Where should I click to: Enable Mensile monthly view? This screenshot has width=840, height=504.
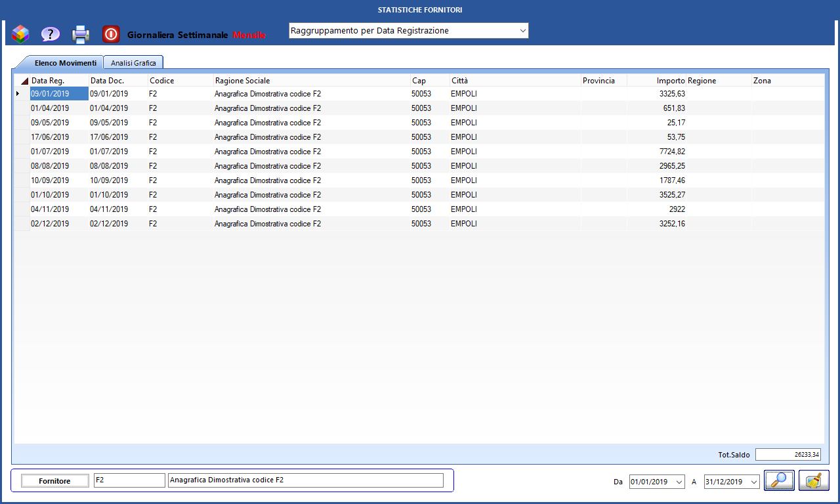click(249, 34)
